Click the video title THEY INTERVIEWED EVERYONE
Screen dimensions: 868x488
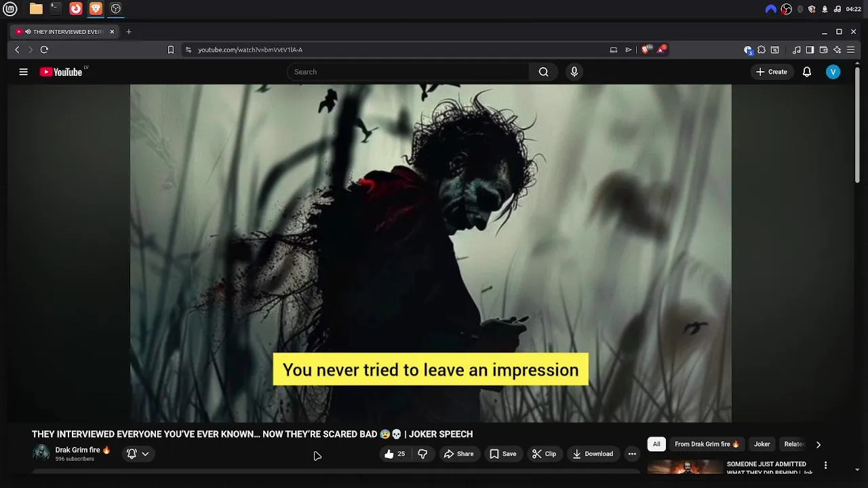pos(252,434)
